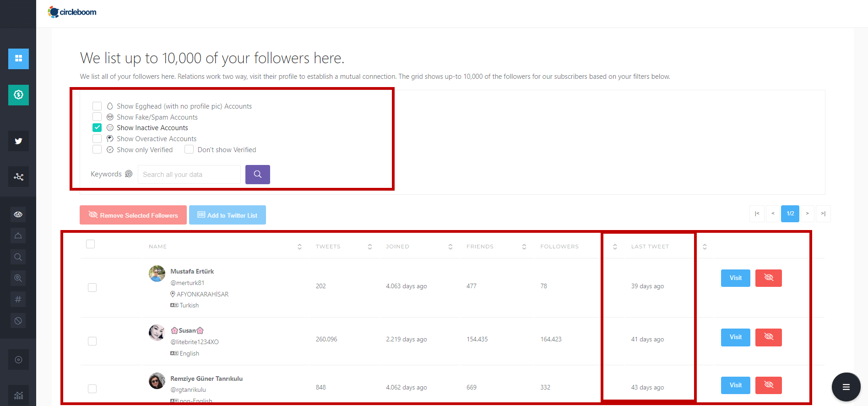Open Mustafa Ertürk's profile avatar
The height and width of the screenshot is (406, 868).
[157, 274]
